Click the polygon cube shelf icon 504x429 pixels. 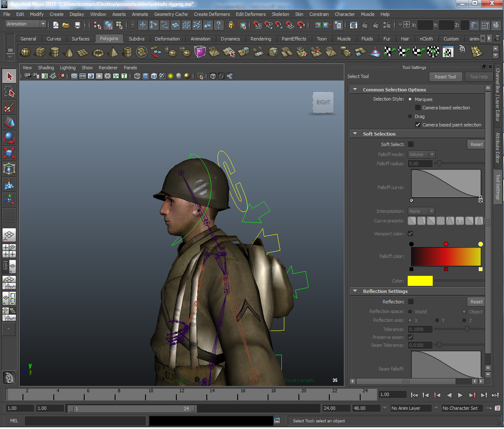click(40, 52)
